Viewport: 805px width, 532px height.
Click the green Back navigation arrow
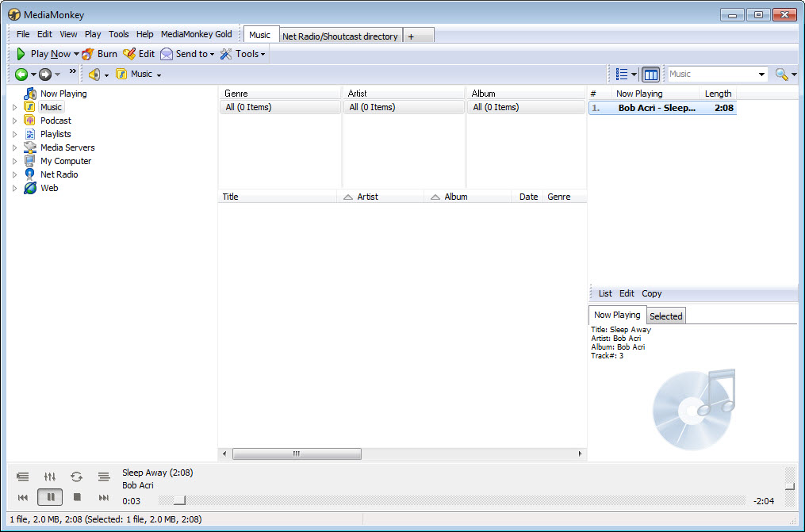click(21, 75)
